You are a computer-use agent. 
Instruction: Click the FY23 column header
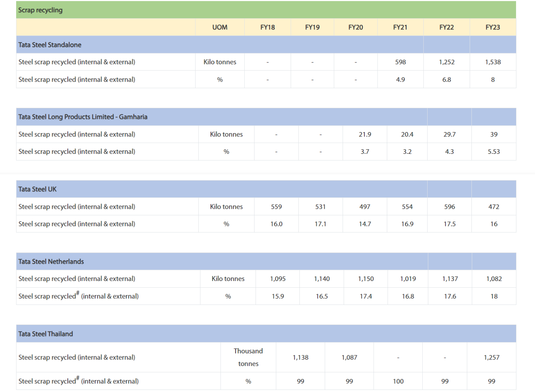point(493,27)
